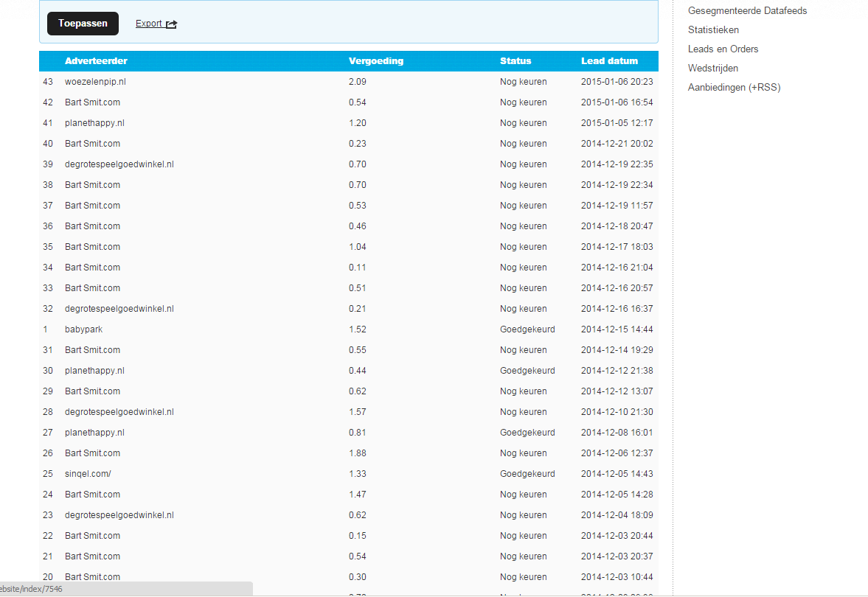Click row number 43
The image size is (868, 597).
click(48, 82)
